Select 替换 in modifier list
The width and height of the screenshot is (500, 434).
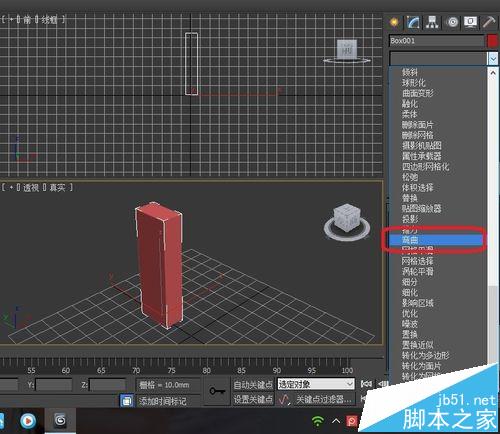tap(410, 198)
